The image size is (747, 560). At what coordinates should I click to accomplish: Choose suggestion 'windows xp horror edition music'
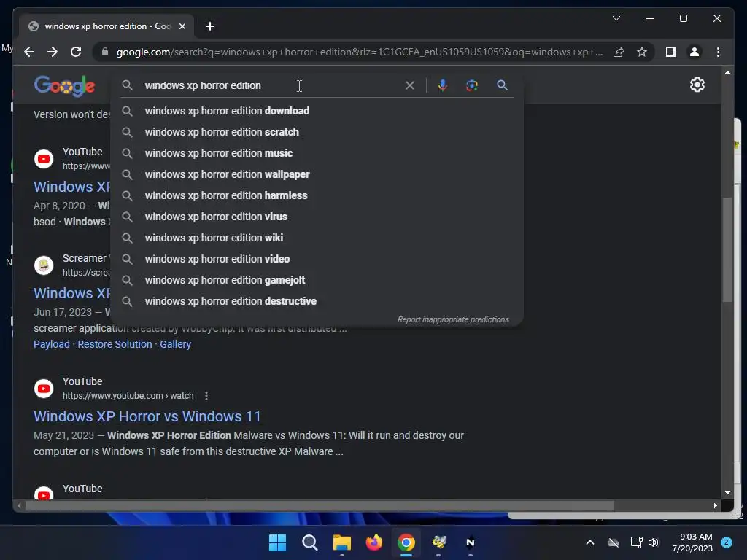(x=317, y=153)
